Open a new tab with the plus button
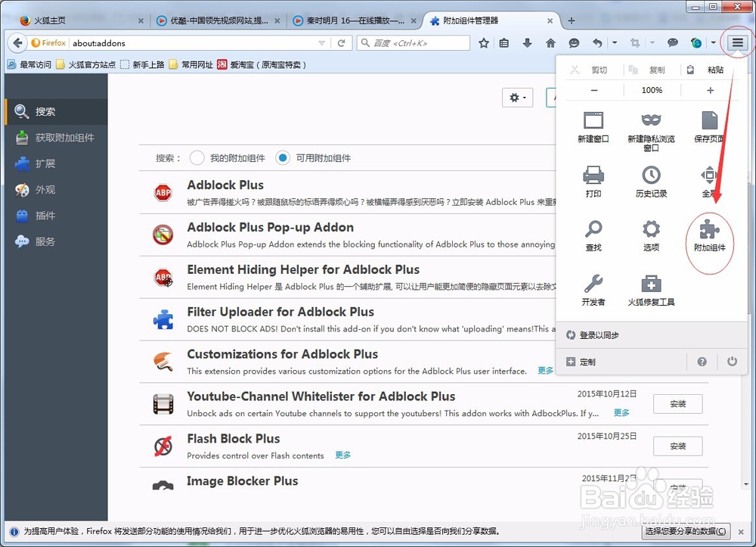The height and width of the screenshot is (547, 756). tap(572, 20)
